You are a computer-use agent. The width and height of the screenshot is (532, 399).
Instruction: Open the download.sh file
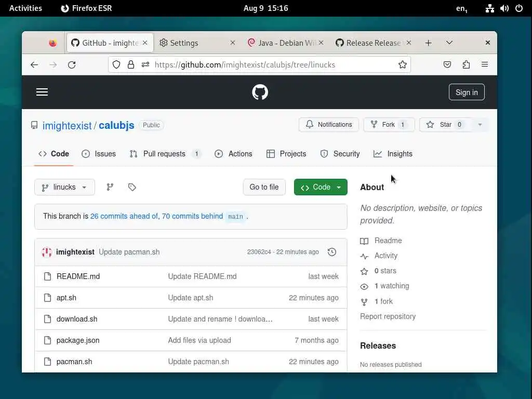[77, 319]
